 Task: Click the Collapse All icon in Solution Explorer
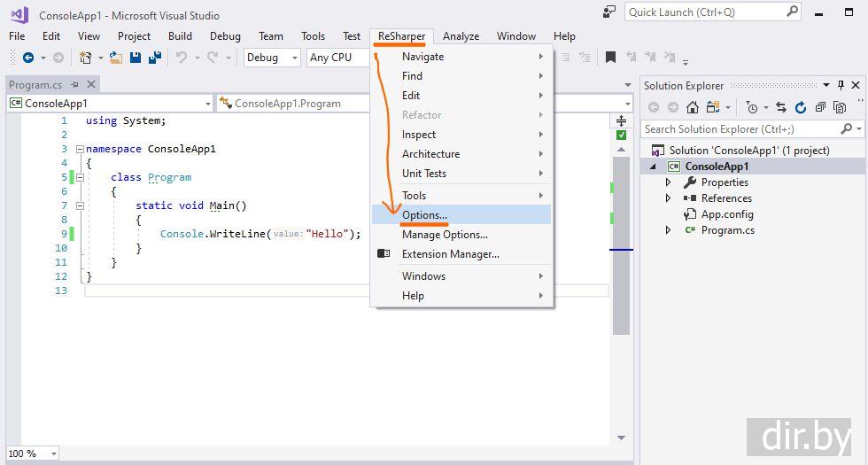(820, 107)
